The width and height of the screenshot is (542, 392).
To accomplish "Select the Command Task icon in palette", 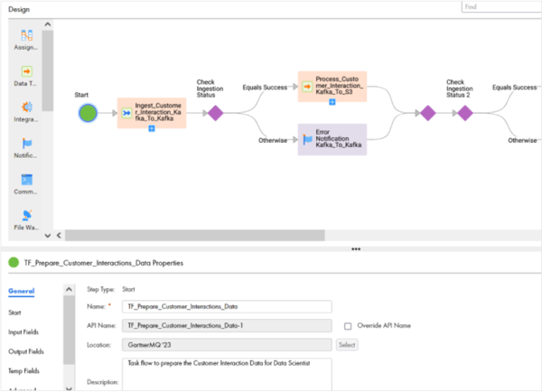I will 26,180.
